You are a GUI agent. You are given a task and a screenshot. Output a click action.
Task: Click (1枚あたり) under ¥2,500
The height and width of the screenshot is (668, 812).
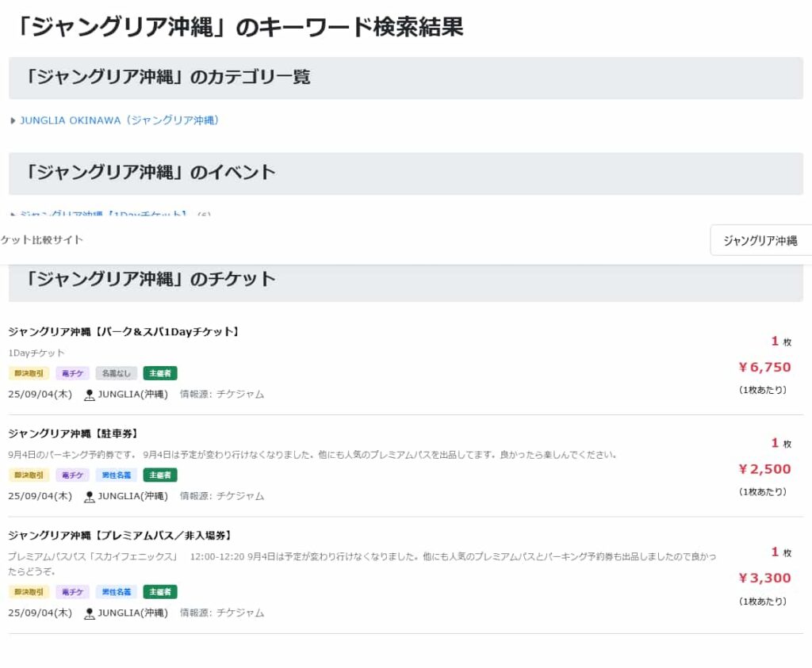point(764,492)
